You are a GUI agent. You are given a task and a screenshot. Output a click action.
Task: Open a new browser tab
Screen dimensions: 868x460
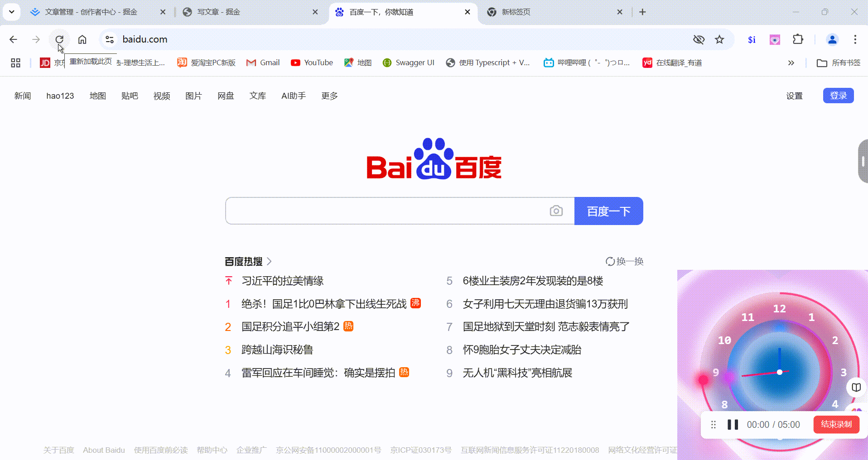(642, 12)
